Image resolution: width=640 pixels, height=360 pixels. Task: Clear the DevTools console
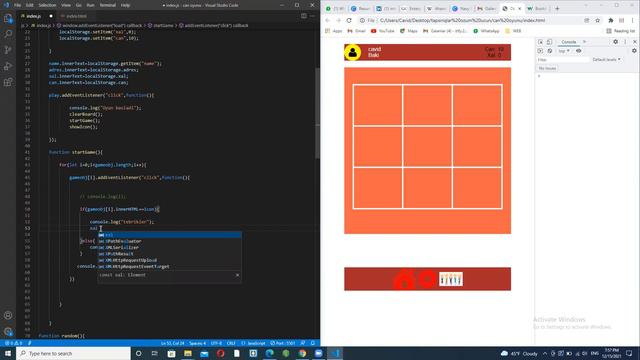point(550,51)
